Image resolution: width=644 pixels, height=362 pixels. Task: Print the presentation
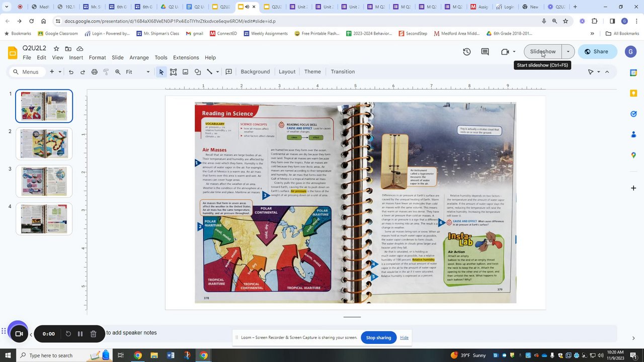point(94,72)
